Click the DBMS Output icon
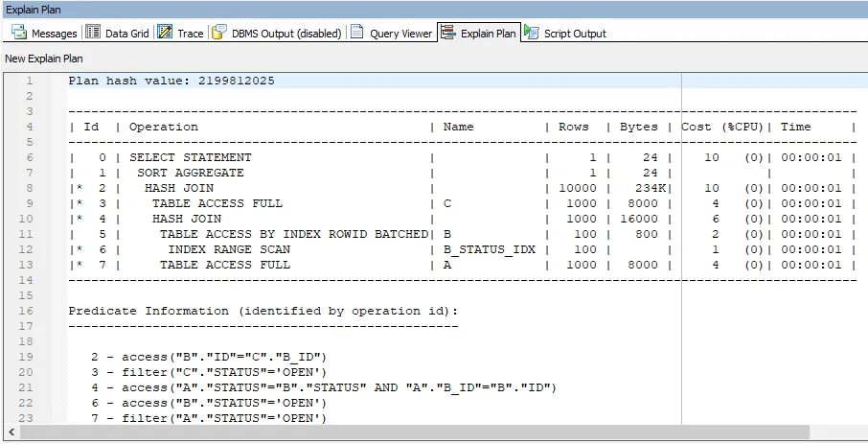The width and height of the screenshot is (868, 444). point(220,33)
